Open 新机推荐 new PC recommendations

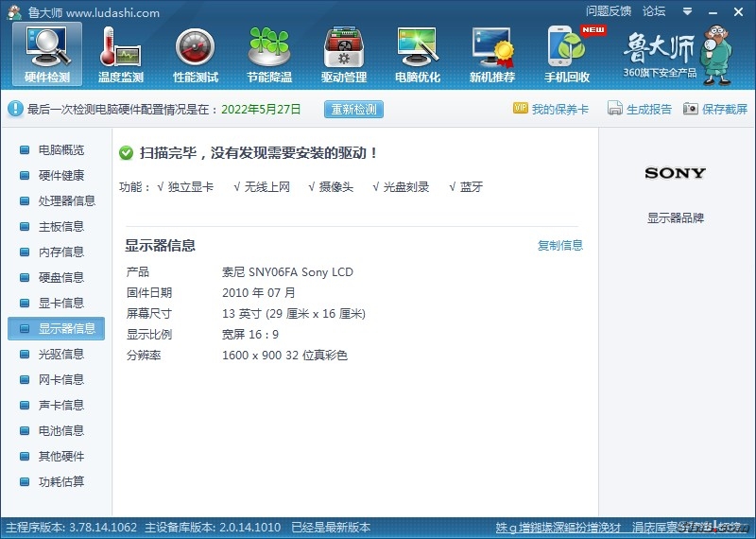(x=491, y=54)
